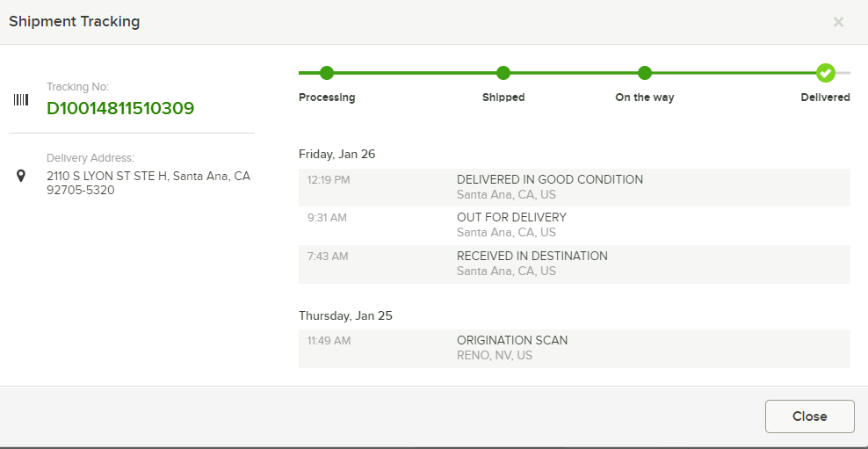Click the Shipped stage label

pos(503,98)
